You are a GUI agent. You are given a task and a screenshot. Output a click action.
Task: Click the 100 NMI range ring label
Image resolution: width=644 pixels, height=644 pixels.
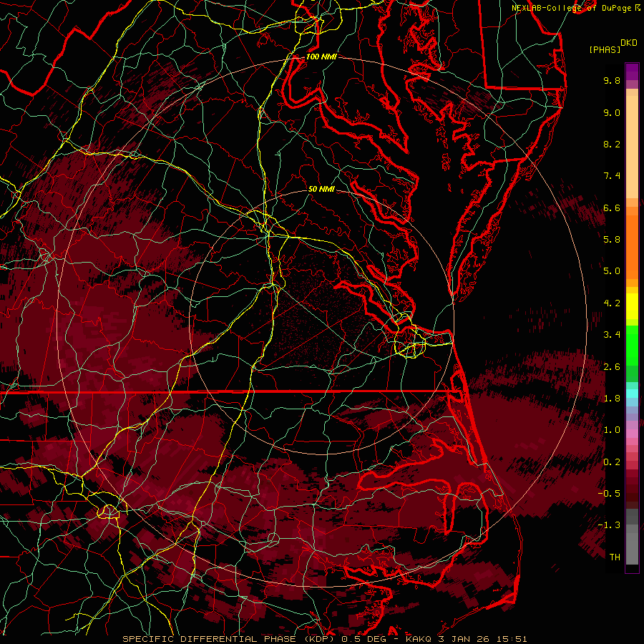(321, 57)
